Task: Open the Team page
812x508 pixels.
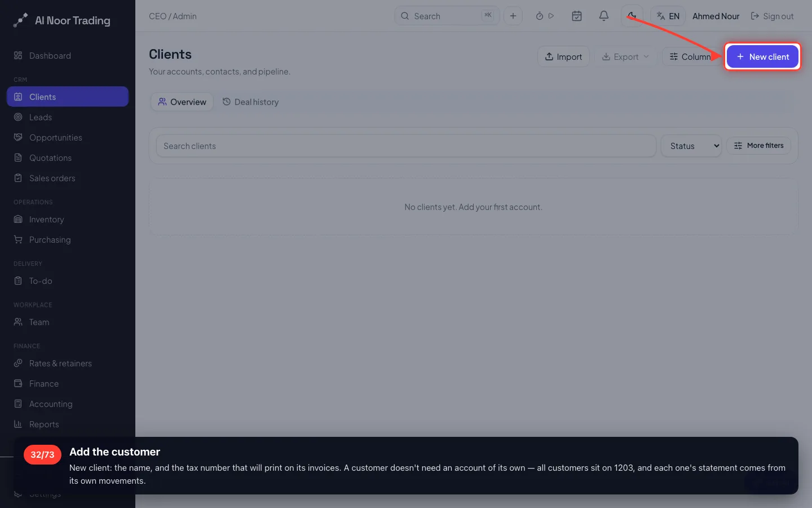Action: [68, 322]
